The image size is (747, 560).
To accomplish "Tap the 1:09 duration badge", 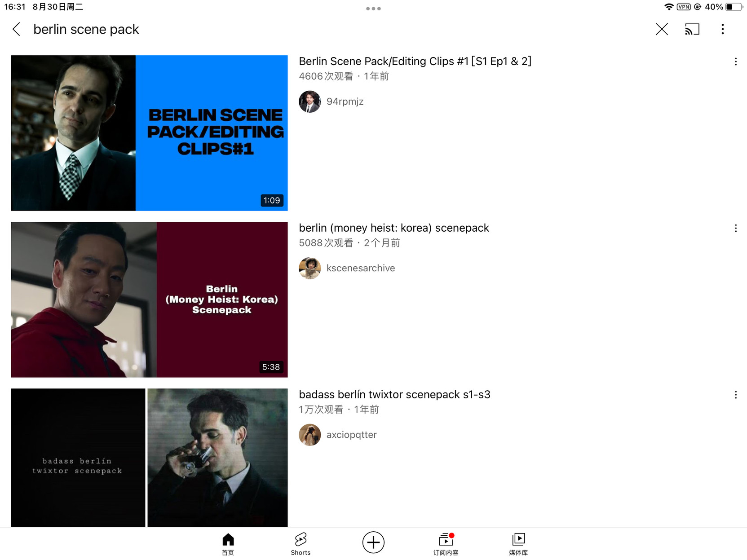I will tap(272, 200).
